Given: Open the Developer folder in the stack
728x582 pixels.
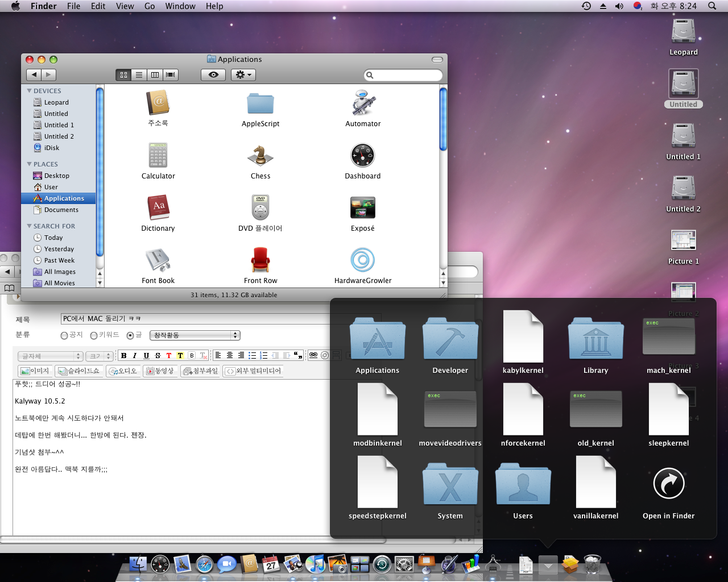Looking at the screenshot, I should tap(450, 339).
